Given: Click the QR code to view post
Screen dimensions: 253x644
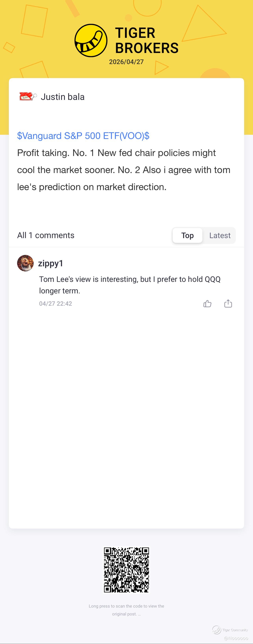Looking at the screenshot, I should coord(126,570).
